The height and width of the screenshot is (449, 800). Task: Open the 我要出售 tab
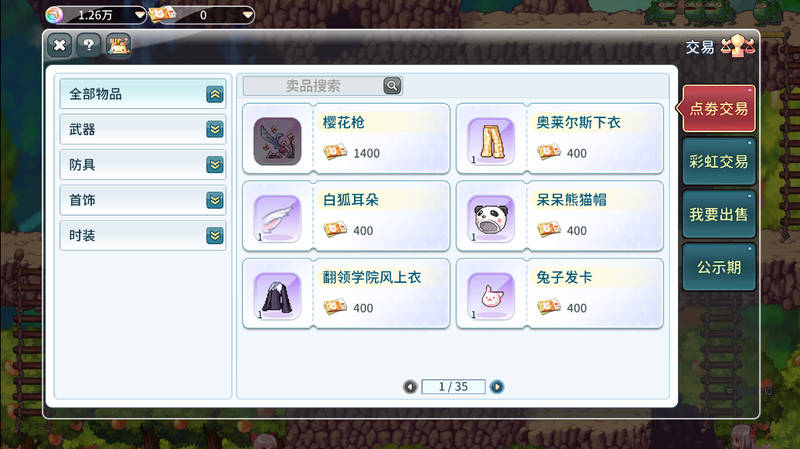pyautogui.click(x=718, y=214)
